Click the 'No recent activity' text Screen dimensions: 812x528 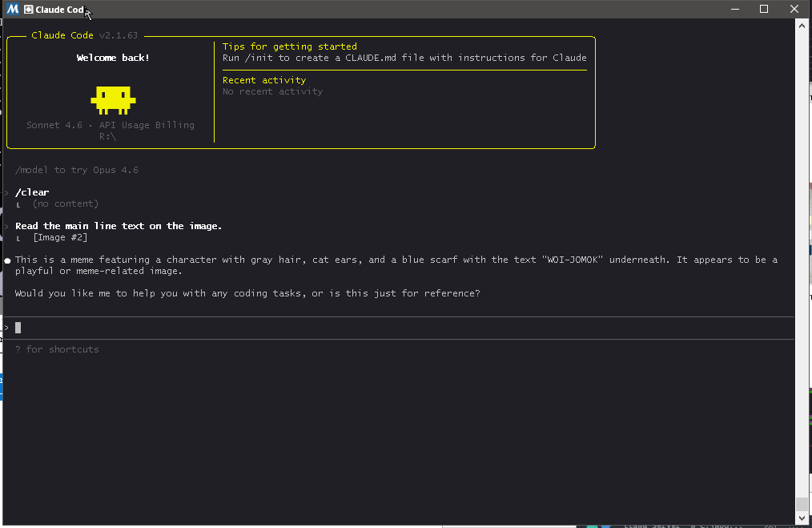[272, 91]
